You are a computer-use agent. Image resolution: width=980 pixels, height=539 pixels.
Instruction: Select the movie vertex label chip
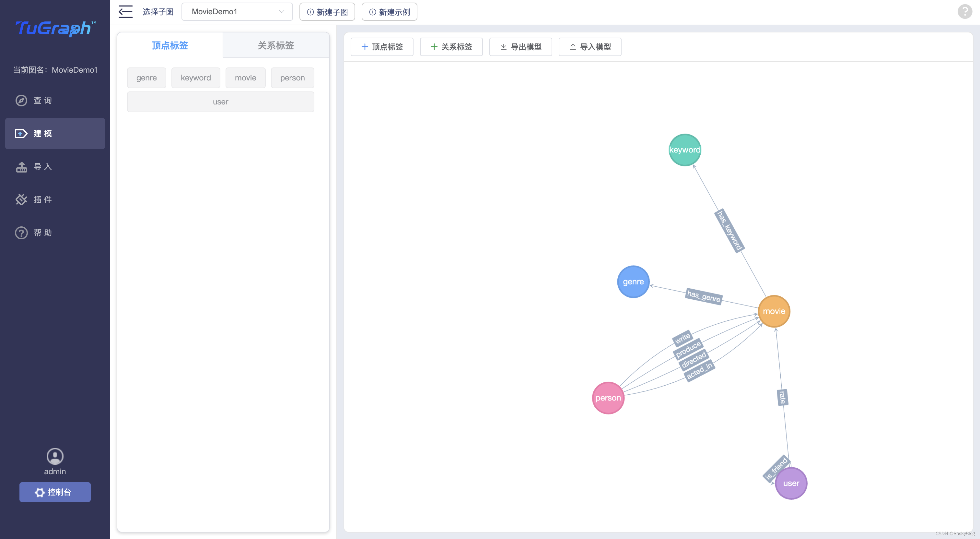tap(245, 78)
